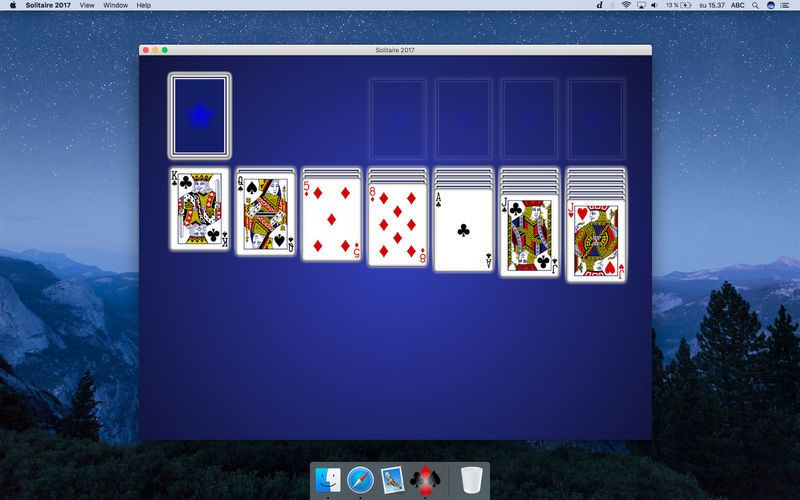Open the Apple menu
Screen dimensions: 800x500
13,5
